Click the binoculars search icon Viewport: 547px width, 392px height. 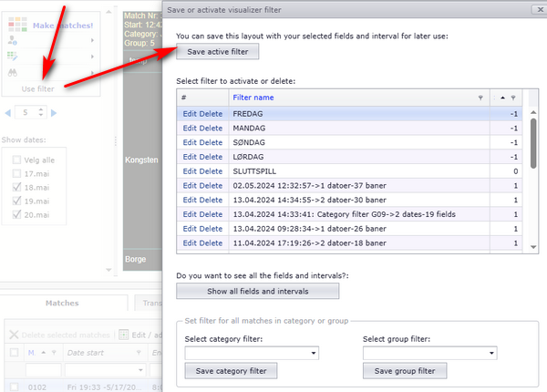coord(13,73)
